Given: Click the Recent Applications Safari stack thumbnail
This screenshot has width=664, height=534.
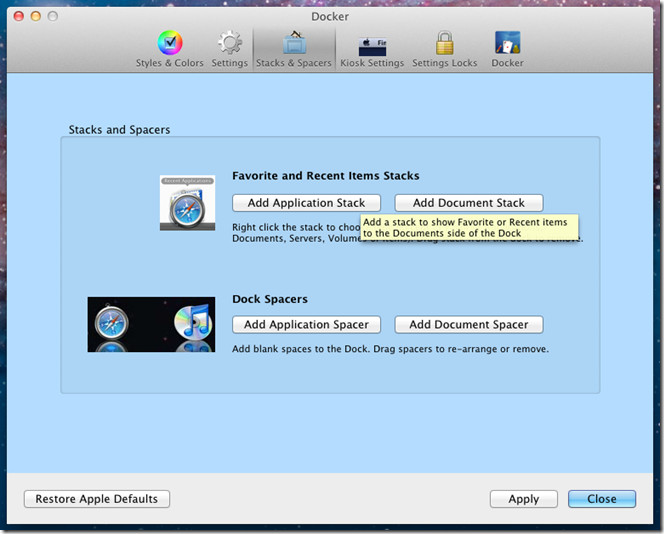Looking at the screenshot, I should pyautogui.click(x=187, y=203).
